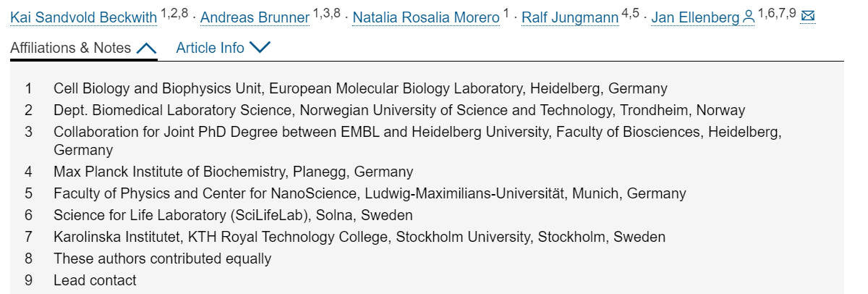Open author link Kai Sandvold Beckwith
Viewport: 868px width, 294px height.
(x=85, y=17)
